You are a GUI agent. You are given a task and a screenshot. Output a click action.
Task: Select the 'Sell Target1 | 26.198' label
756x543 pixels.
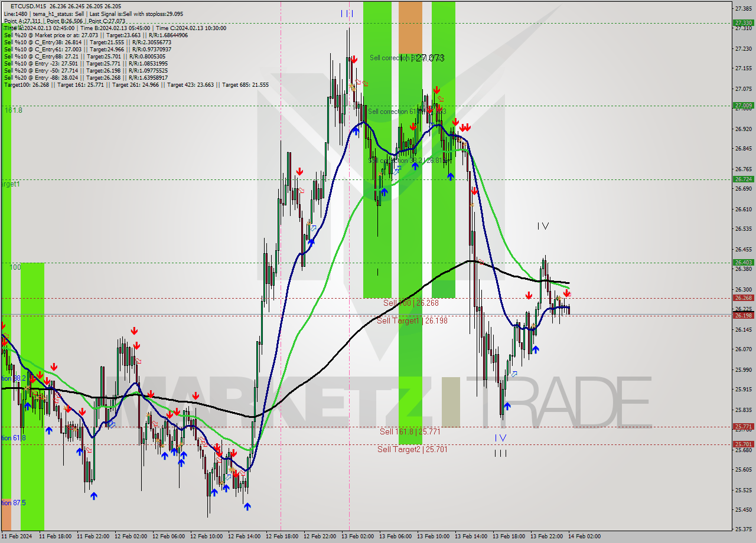pyautogui.click(x=412, y=320)
